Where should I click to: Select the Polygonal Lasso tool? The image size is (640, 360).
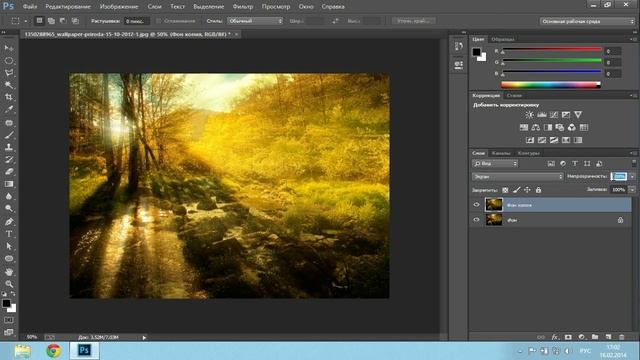[x=9, y=73]
